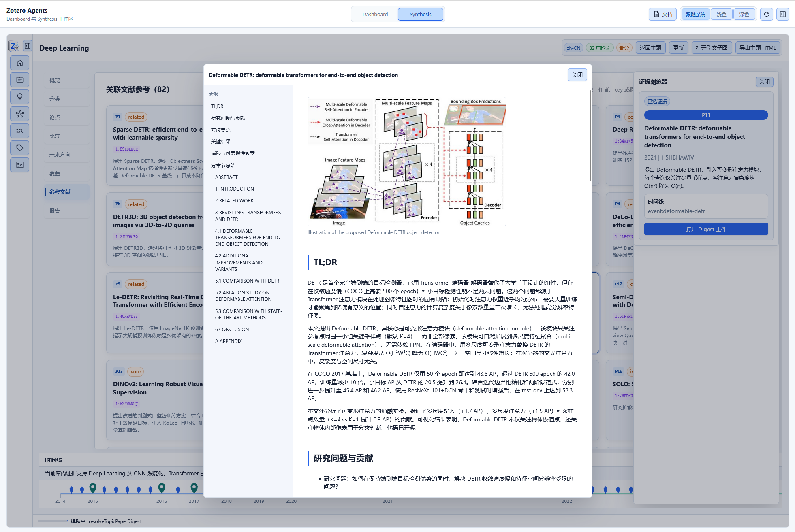This screenshot has height=532, width=795.
Task: Switch to the Dashboard tab
Action: pos(375,14)
